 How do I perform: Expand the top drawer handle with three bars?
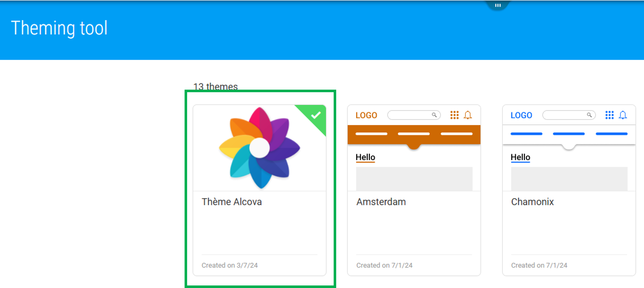click(x=498, y=5)
